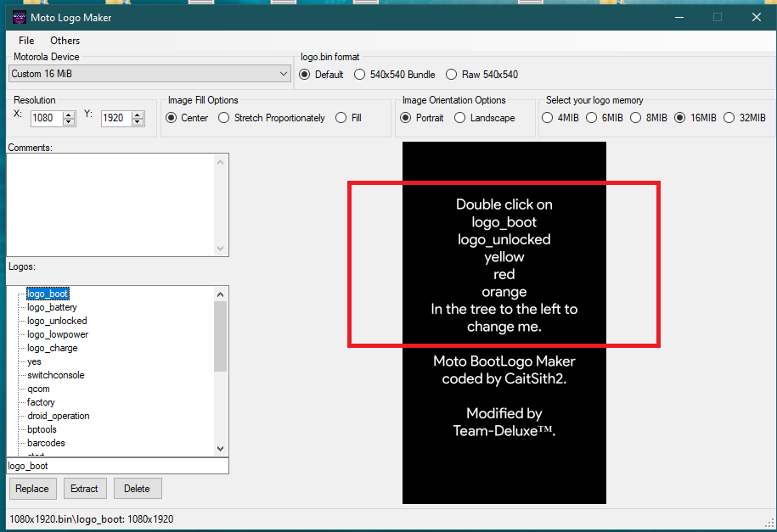Select logo_boot in the Logos tree
Viewport: 777px width, 532px height.
48,294
